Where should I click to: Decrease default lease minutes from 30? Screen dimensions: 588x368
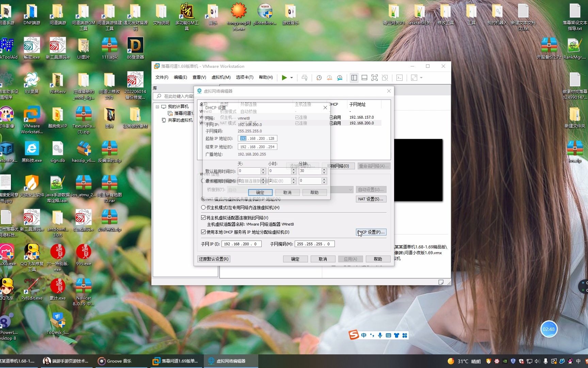324,173
